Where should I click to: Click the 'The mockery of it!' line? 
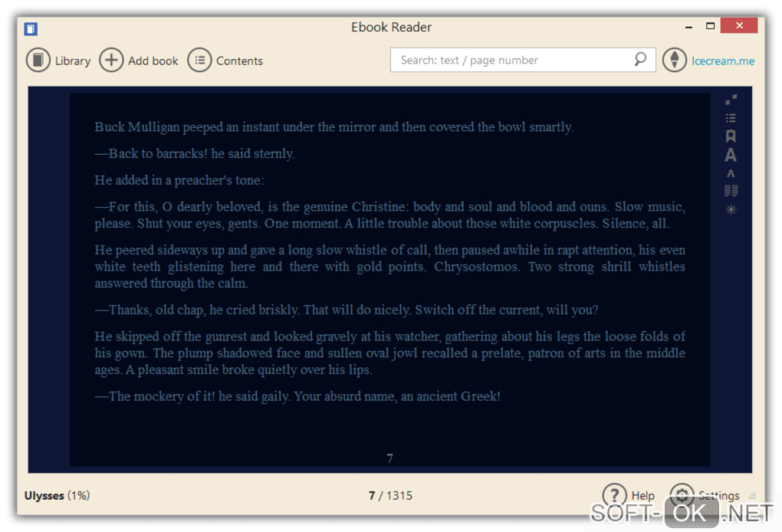[x=297, y=396]
